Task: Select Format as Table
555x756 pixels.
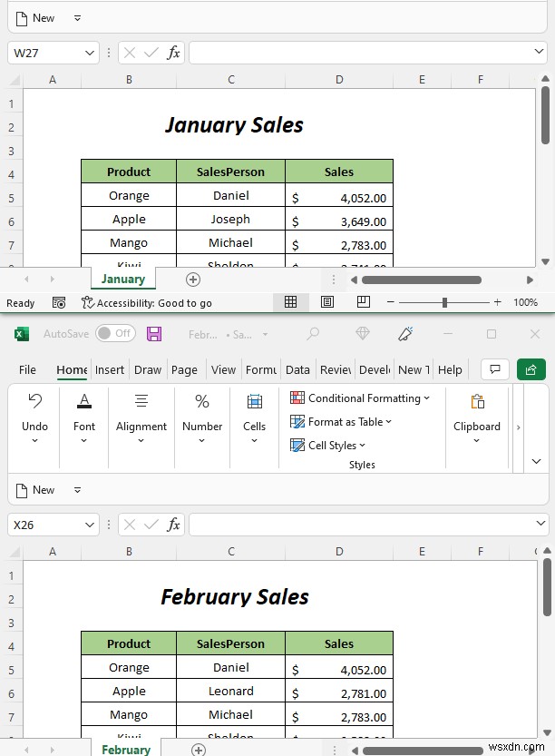Action: pos(340,422)
